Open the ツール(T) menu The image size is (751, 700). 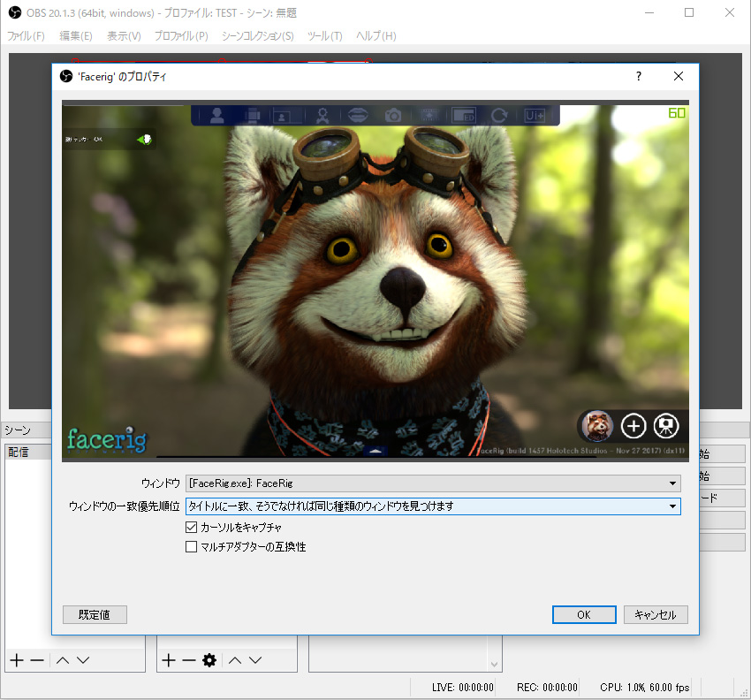tap(325, 36)
